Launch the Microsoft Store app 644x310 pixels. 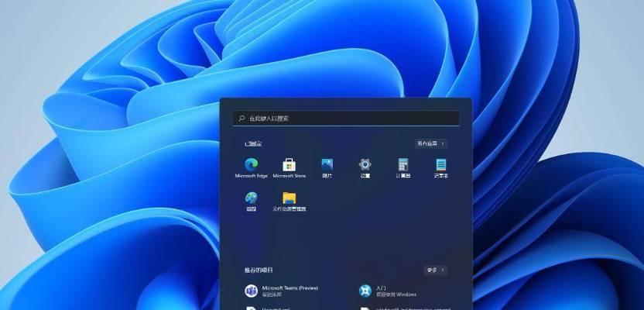(x=289, y=168)
